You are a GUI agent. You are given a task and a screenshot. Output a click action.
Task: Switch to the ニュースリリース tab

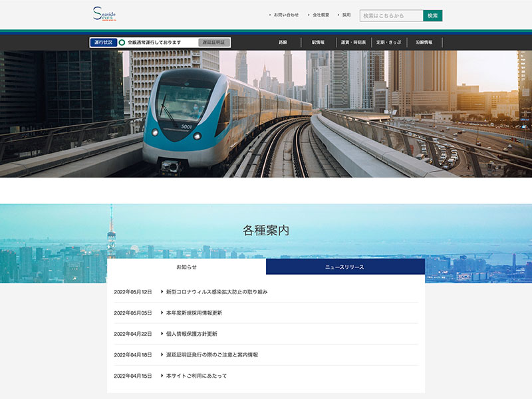tap(344, 267)
